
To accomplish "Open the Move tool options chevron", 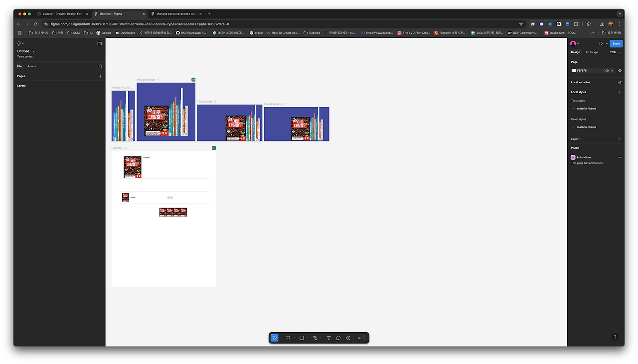I will (x=281, y=338).
